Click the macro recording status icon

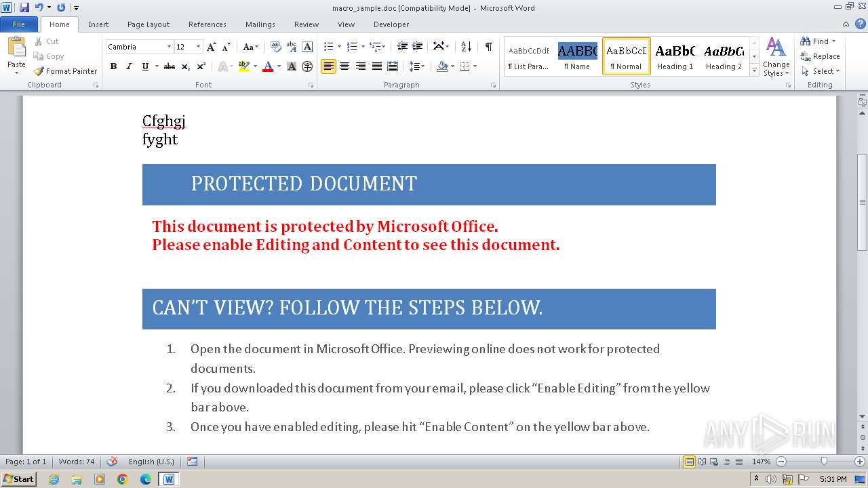point(192,462)
